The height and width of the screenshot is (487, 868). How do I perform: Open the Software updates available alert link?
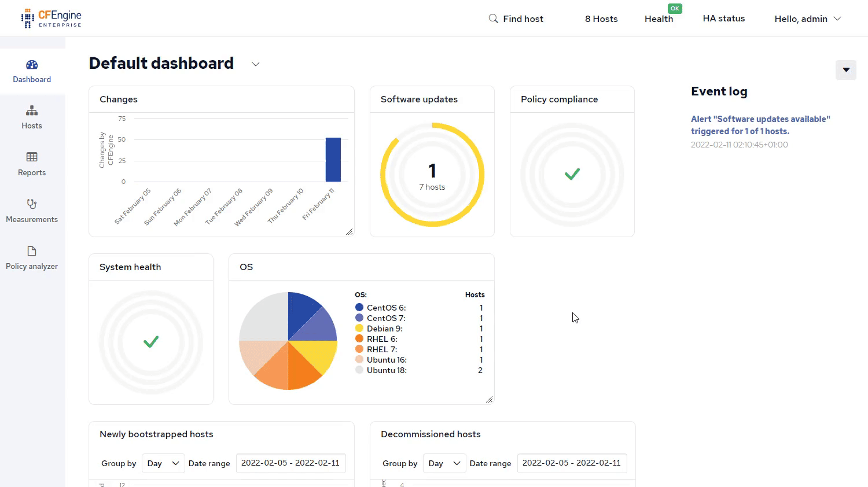(x=760, y=125)
